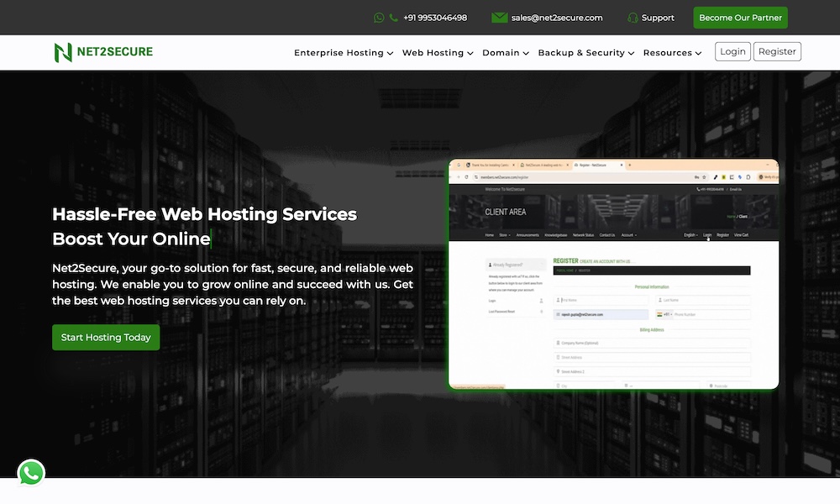Click the green phone icon
Image resolution: width=840 pixels, height=504 pixels.
(394, 18)
